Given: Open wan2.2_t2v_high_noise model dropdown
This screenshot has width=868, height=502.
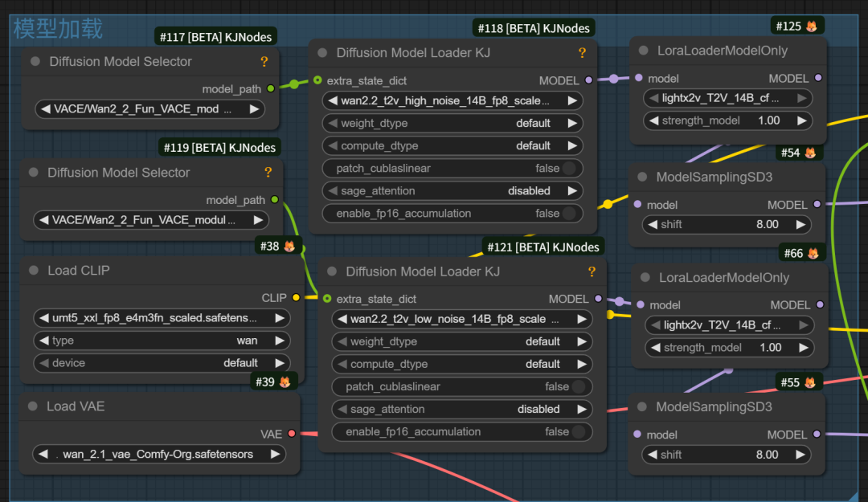Looking at the screenshot, I should (x=452, y=100).
